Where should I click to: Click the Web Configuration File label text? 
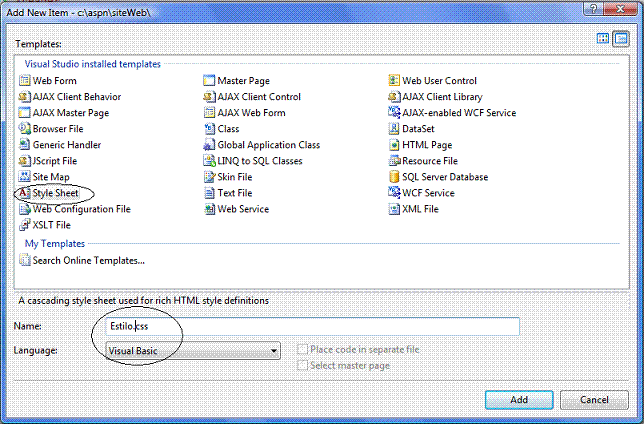click(82, 209)
